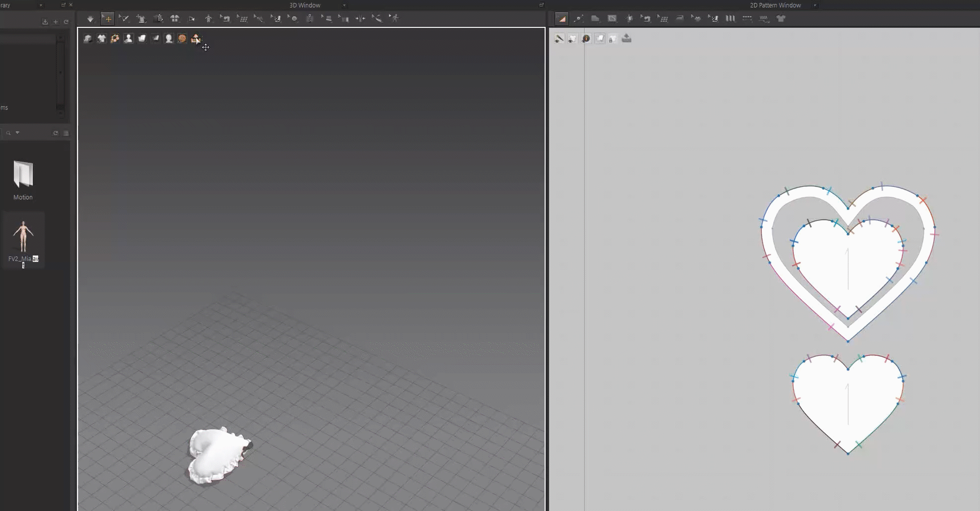The width and height of the screenshot is (980, 511).
Task: Toggle the orange mesh sphere render icon
Action: (182, 39)
